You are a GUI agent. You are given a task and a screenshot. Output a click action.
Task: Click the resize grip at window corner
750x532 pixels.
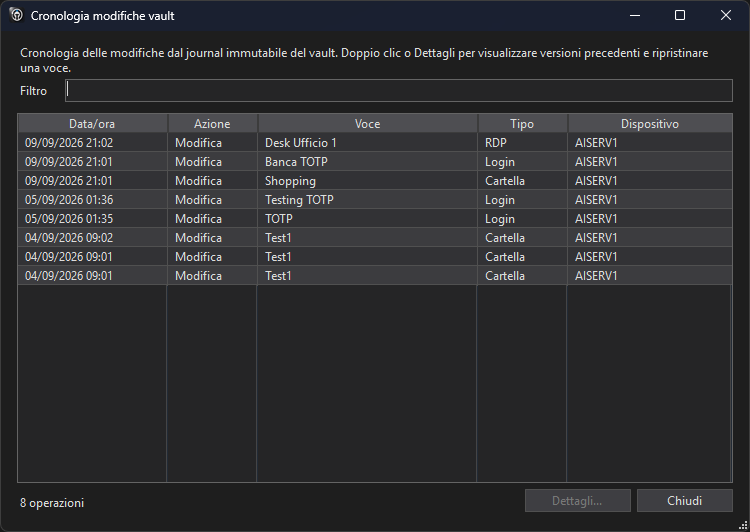743,525
